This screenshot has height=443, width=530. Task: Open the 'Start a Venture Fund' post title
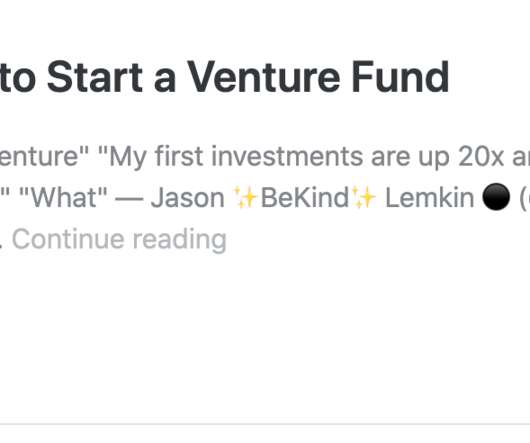[x=224, y=77]
